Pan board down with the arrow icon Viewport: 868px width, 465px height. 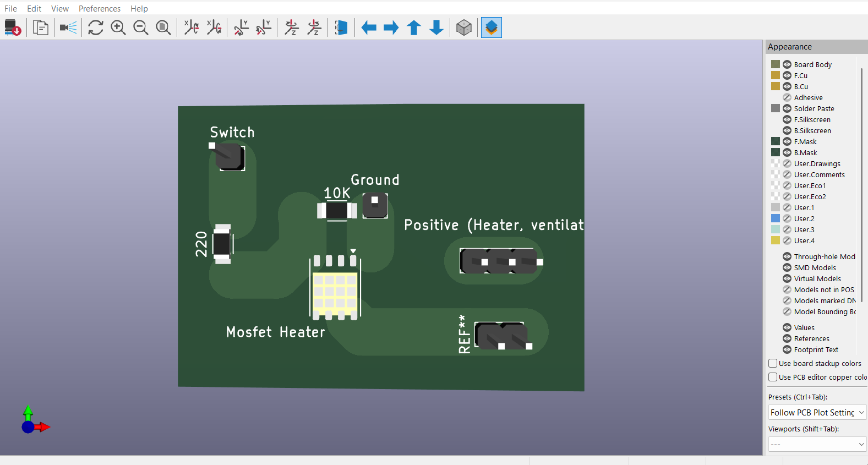(x=436, y=28)
